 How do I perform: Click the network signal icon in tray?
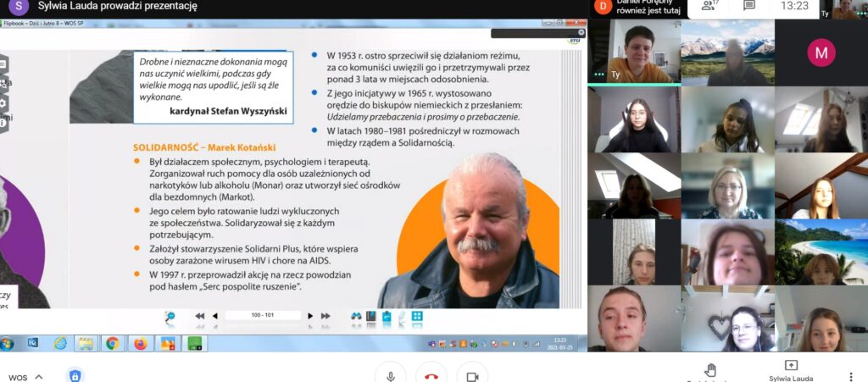click(x=537, y=344)
